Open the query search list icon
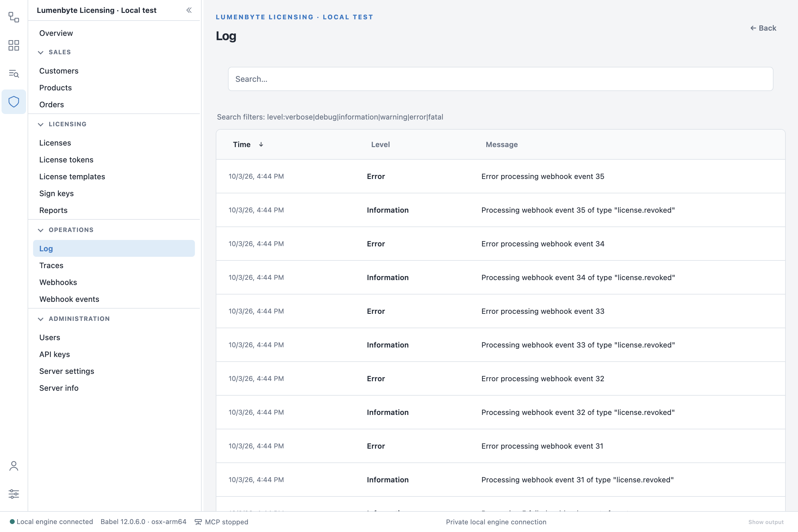The height and width of the screenshot is (532, 798). click(13, 73)
